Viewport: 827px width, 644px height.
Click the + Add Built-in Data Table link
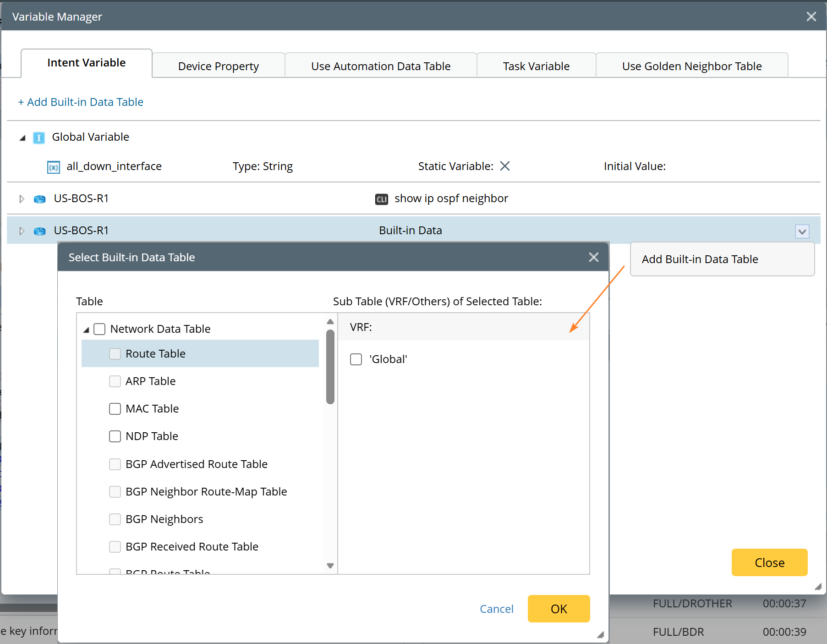tap(81, 102)
